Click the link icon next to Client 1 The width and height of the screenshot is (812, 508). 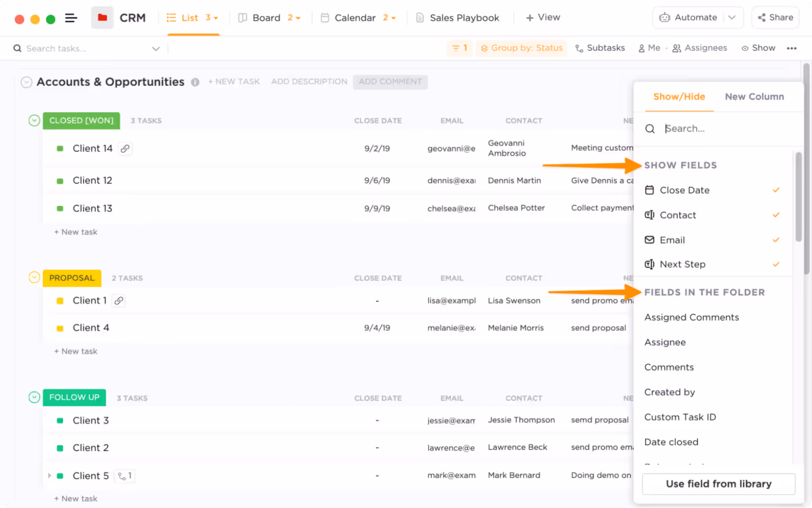(x=118, y=301)
